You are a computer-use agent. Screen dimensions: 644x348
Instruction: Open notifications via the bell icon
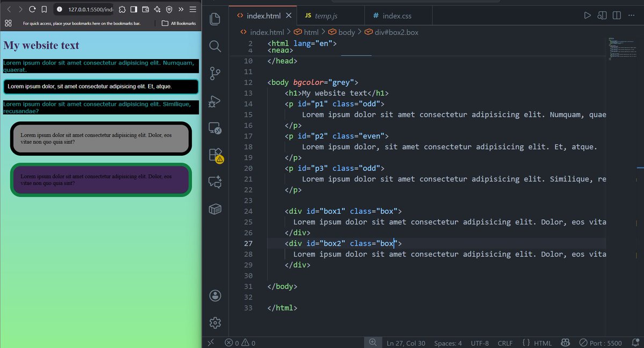(x=636, y=343)
